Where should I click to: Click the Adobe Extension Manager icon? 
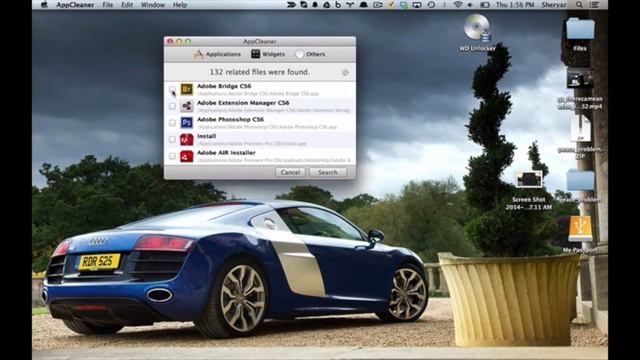(187, 106)
